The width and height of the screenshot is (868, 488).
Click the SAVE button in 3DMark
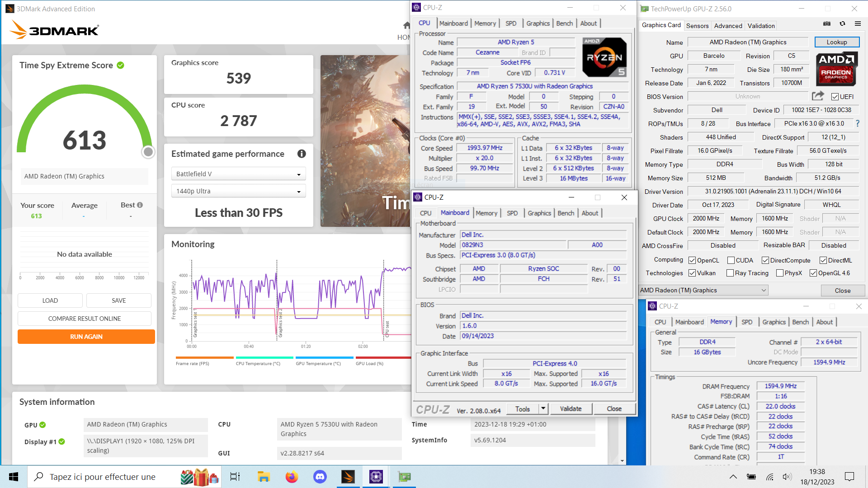pyautogui.click(x=119, y=300)
